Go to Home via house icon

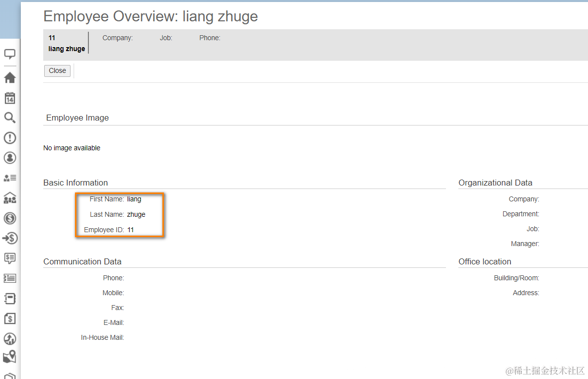(10, 77)
